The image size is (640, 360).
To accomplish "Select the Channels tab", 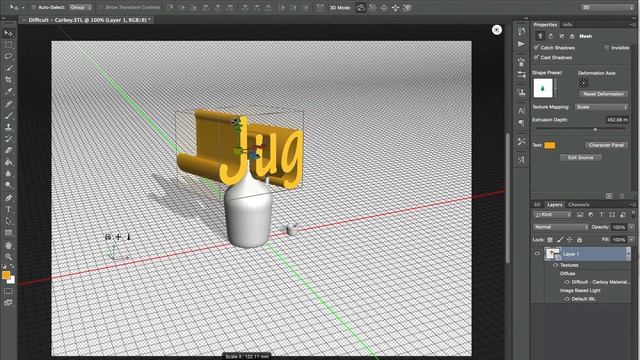I will click(579, 205).
